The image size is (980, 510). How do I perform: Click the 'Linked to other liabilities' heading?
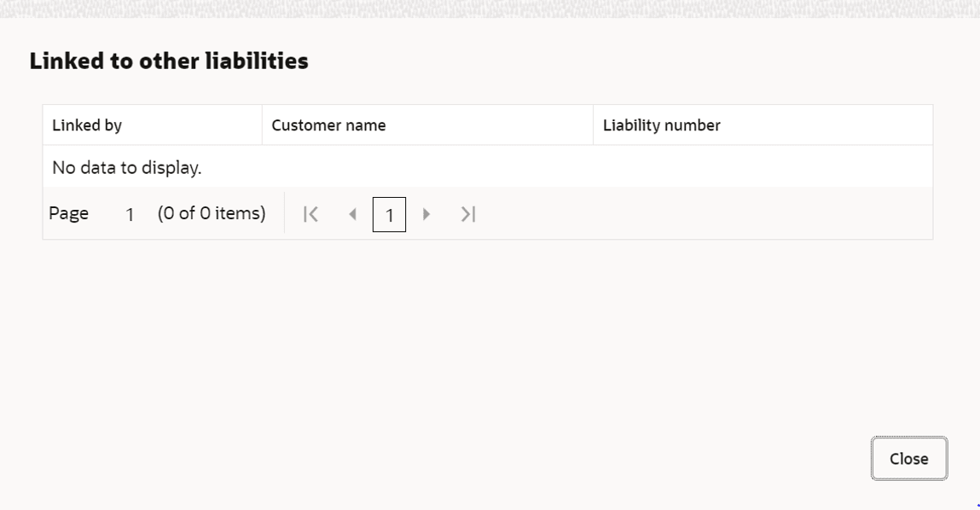click(x=170, y=61)
